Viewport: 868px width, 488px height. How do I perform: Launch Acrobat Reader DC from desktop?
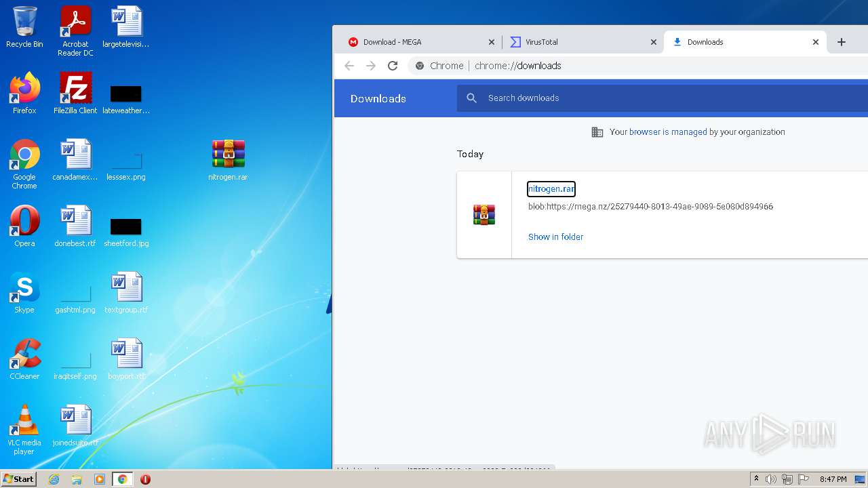(75, 31)
